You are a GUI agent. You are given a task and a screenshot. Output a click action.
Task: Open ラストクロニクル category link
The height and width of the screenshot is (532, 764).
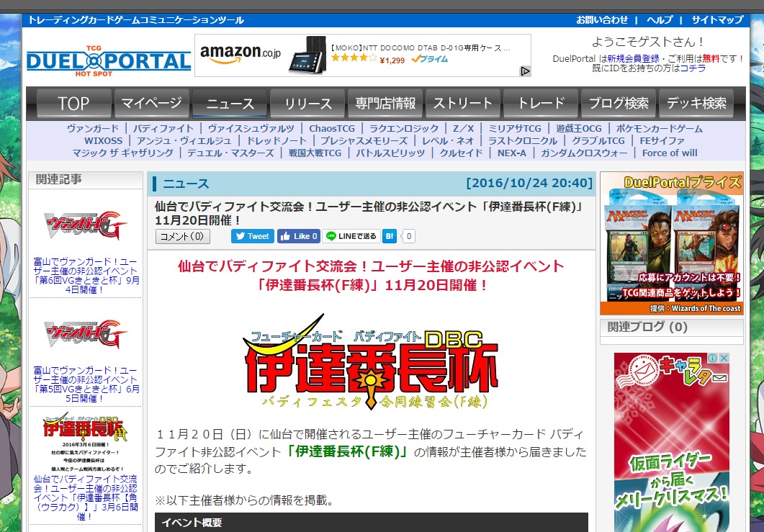point(522,141)
